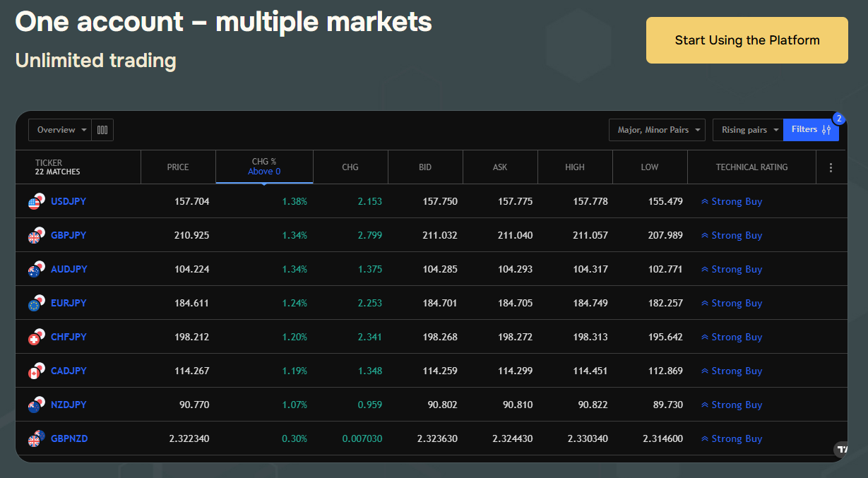Image resolution: width=868 pixels, height=478 pixels.
Task: Click the CHFJPY Swiss flag icon
Action: pyautogui.click(x=36, y=337)
